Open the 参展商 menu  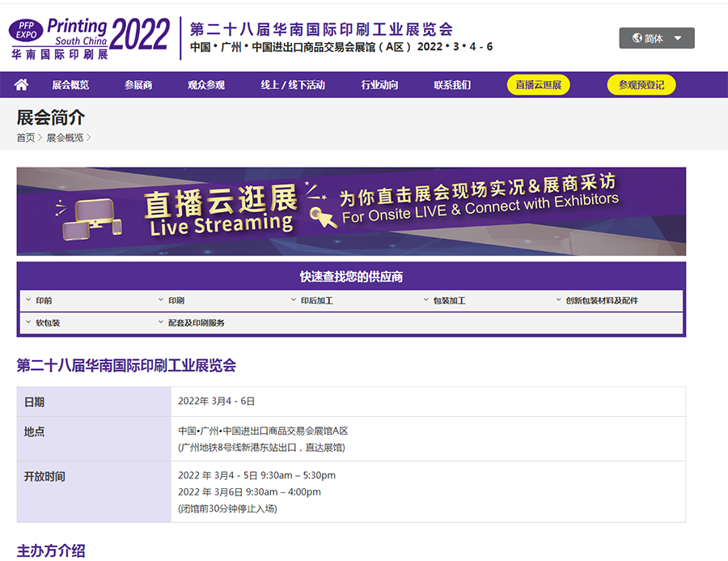[x=138, y=85]
